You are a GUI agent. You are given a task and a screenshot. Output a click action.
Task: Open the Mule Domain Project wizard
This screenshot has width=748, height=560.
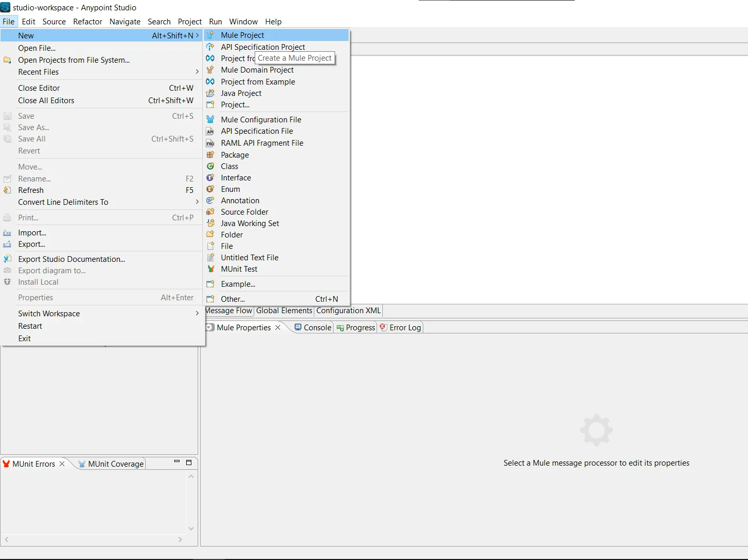click(x=257, y=69)
